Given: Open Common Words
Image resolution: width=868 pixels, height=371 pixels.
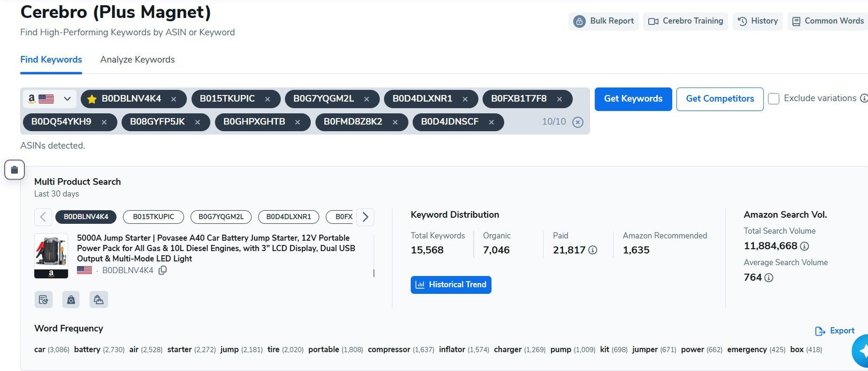Looking at the screenshot, I should [x=828, y=21].
